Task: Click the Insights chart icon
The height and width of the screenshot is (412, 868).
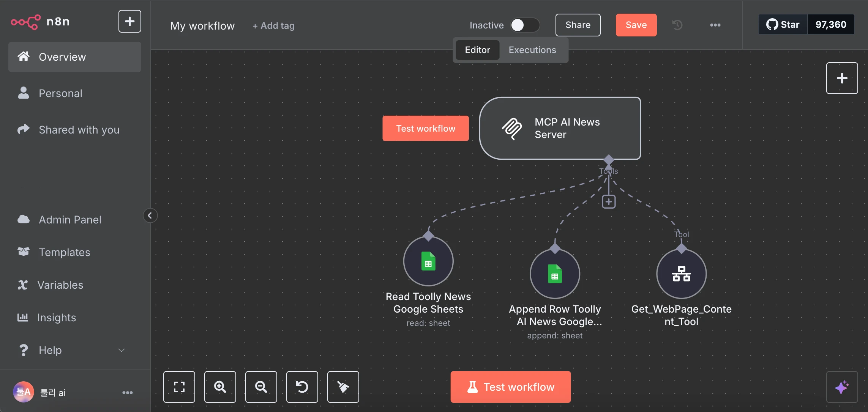Action: [23, 317]
